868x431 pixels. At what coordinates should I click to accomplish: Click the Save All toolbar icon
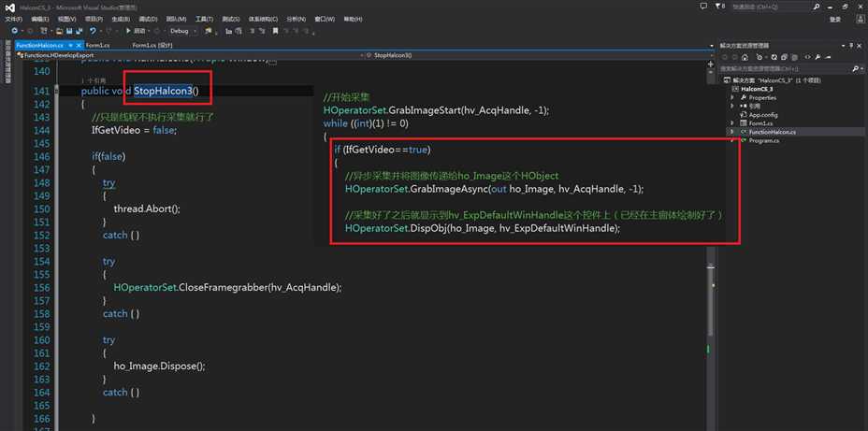[80, 31]
